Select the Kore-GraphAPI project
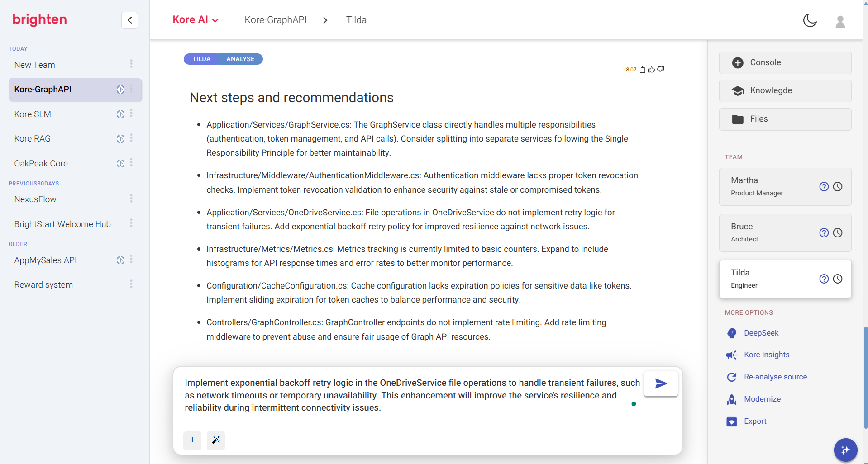This screenshot has height=464, width=868. coord(75,90)
